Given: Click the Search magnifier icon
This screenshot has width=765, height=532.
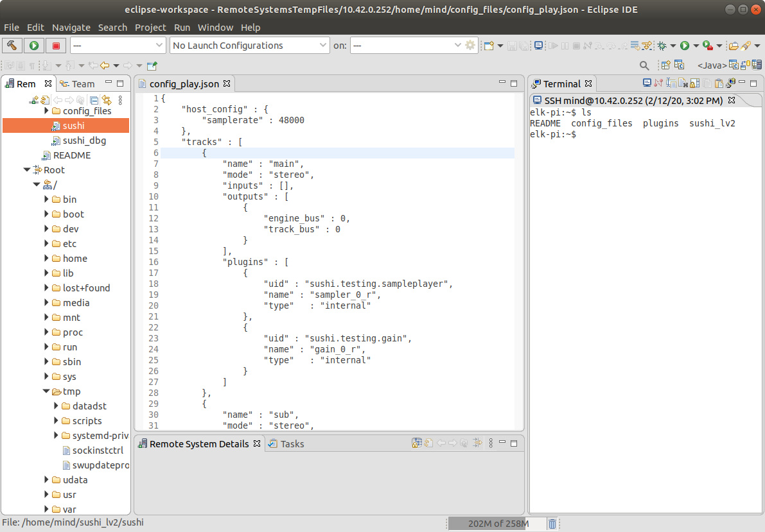Looking at the screenshot, I should click(x=644, y=65).
